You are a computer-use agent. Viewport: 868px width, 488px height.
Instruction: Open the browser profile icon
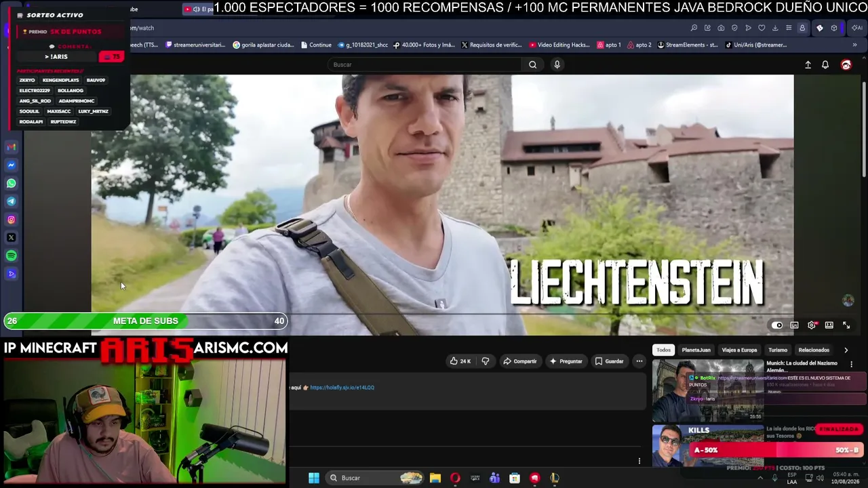pyautogui.click(x=802, y=28)
